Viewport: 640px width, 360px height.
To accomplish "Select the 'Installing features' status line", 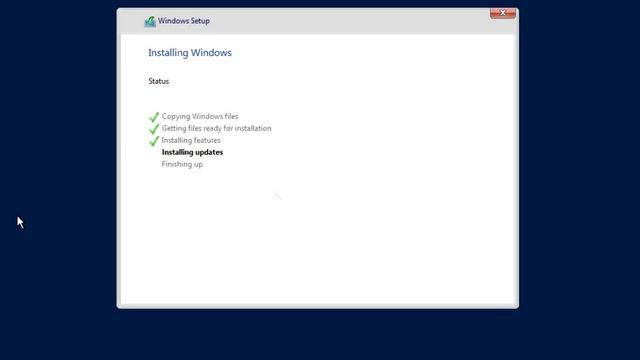I will click(191, 140).
